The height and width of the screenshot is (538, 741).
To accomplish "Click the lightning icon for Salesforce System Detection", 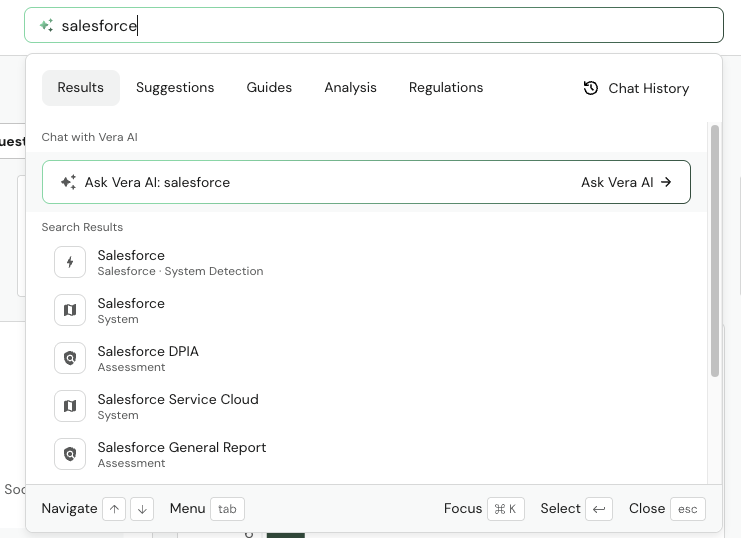I will click(70, 262).
